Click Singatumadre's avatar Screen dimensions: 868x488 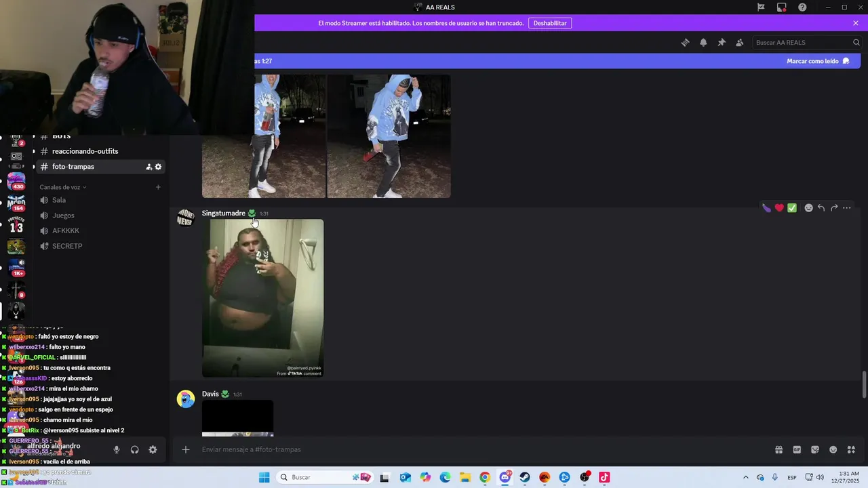(185, 218)
